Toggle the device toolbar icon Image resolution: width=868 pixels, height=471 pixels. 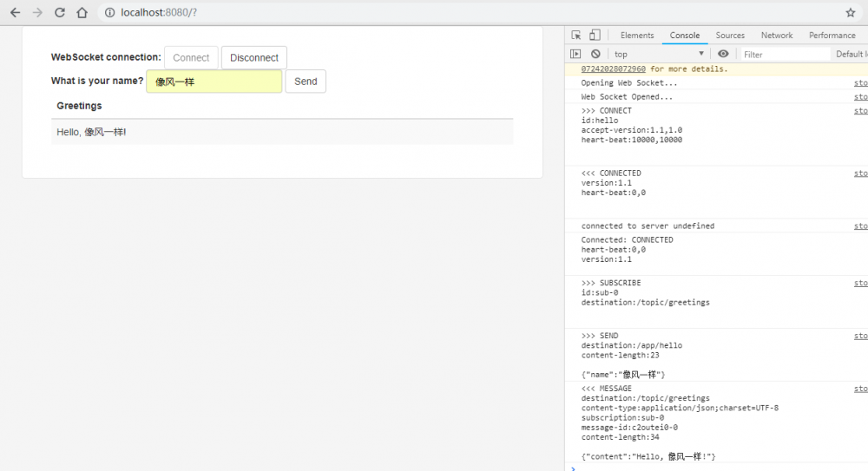pyautogui.click(x=595, y=36)
